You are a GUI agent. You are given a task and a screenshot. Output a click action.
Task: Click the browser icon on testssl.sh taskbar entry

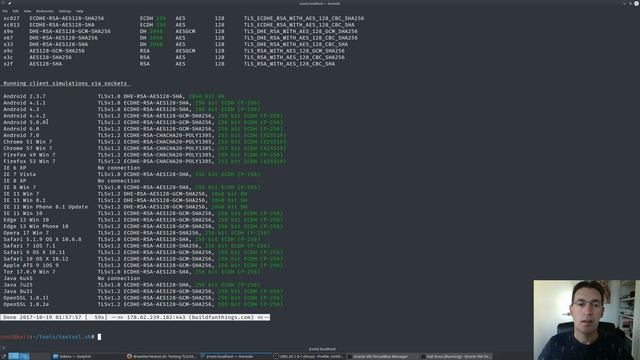129,356
